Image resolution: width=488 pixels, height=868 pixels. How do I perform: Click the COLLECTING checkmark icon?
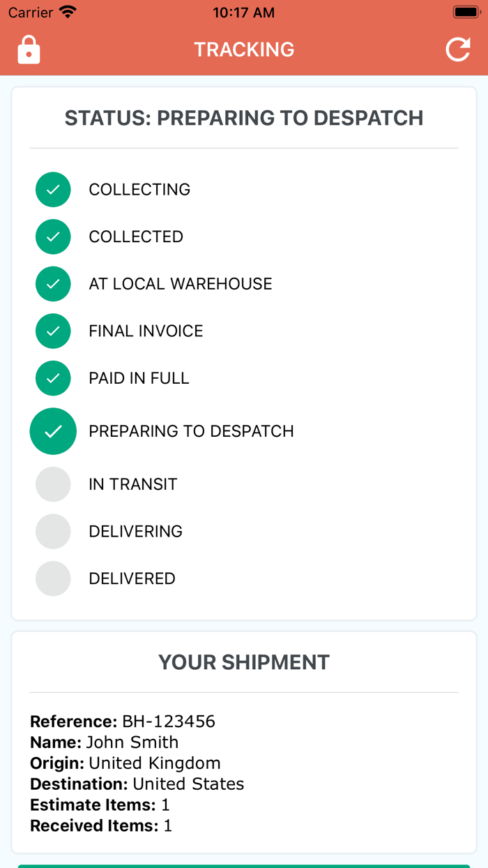(x=53, y=189)
